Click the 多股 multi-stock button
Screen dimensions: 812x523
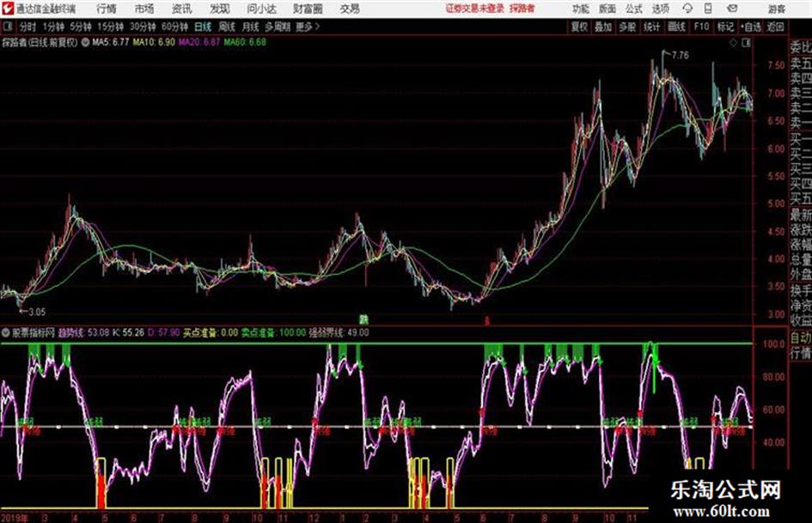pos(627,27)
